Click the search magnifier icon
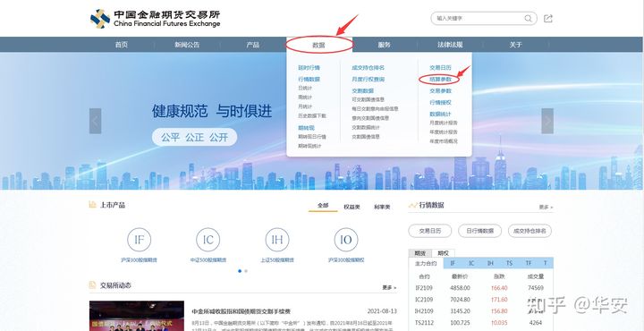The height and width of the screenshot is (331, 644). pos(529,19)
